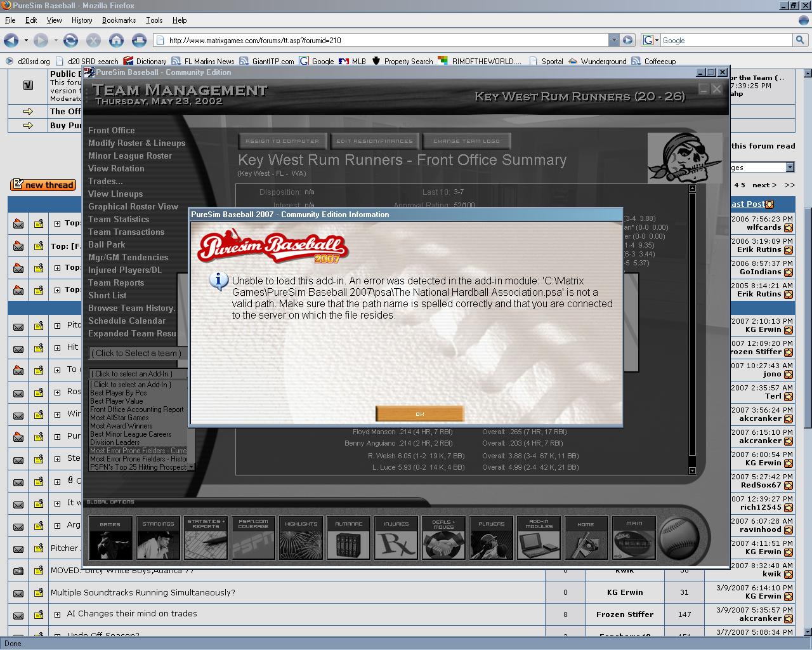This screenshot has width=812, height=650.
Task: Click the Firefox Stop loading icon
Action: coord(93,41)
